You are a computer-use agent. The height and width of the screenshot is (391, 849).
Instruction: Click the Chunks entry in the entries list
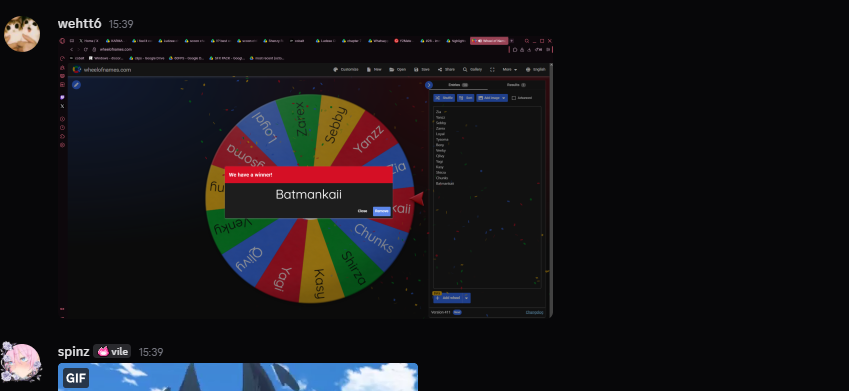(442, 178)
